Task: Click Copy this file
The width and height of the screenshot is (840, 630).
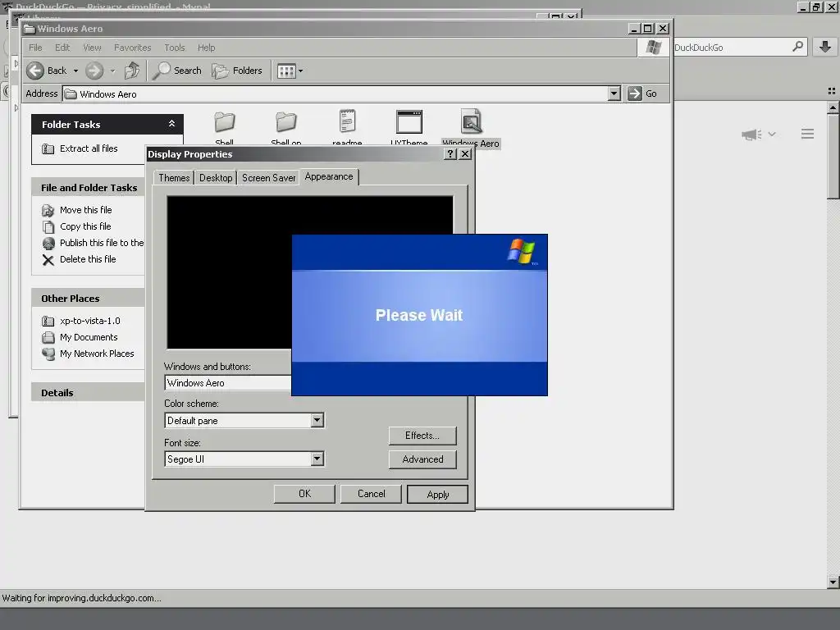Action: pos(85,226)
